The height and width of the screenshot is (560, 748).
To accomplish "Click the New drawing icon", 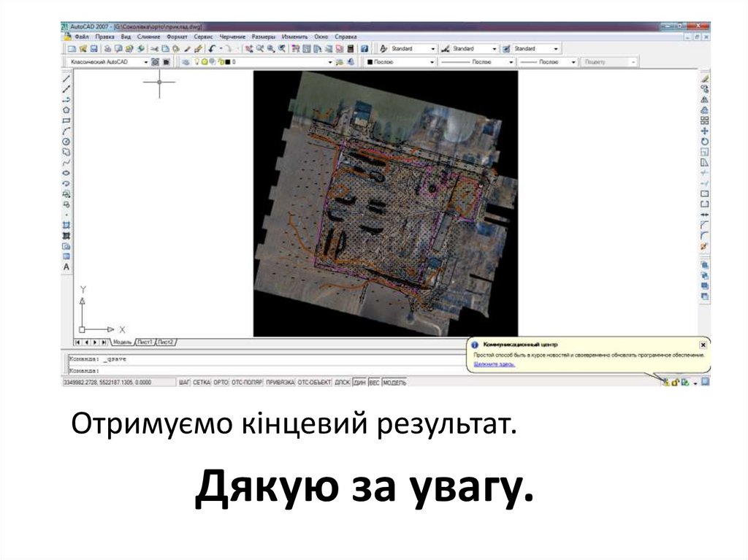I will [x=72, y=49].
